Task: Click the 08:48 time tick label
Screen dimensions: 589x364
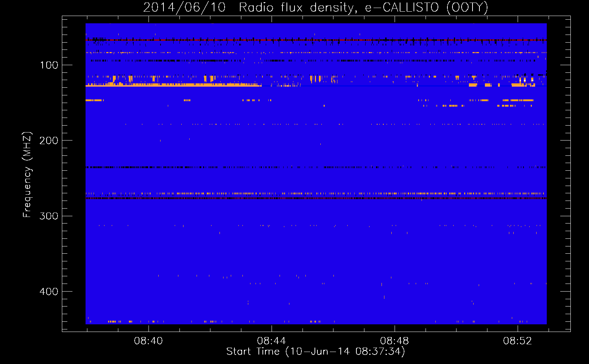Action: pos(395,341)
